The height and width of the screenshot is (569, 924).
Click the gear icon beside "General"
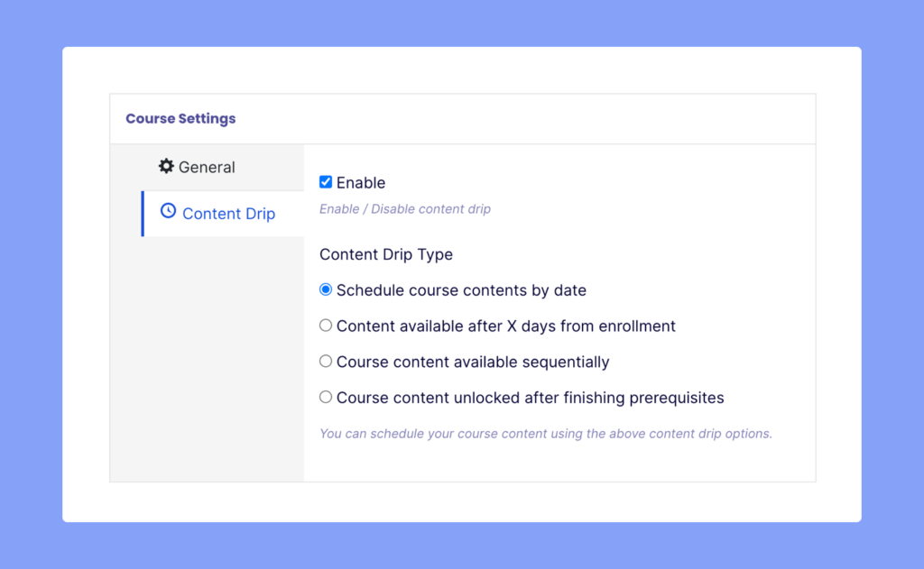tap(167, 167)
